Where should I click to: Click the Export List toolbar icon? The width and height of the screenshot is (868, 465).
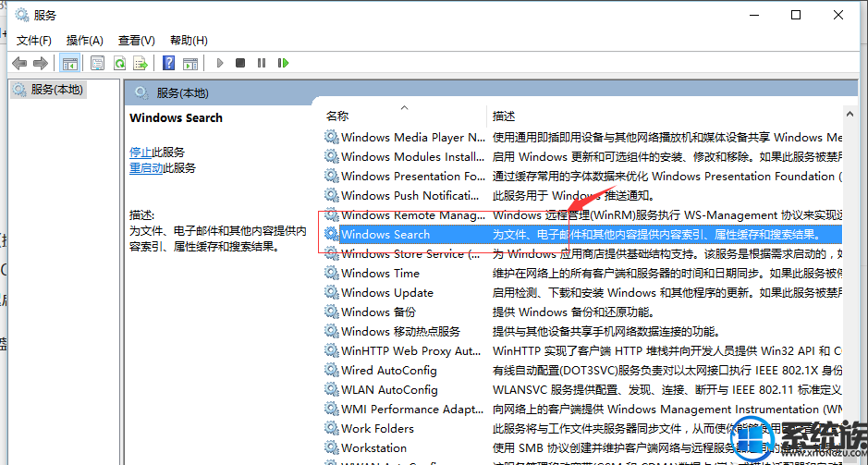coord(141,63)
